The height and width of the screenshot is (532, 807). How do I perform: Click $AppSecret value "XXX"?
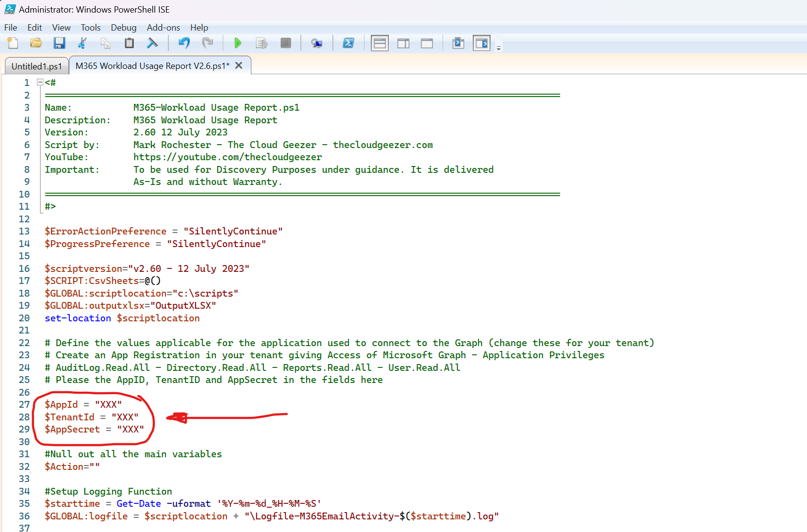131,429
